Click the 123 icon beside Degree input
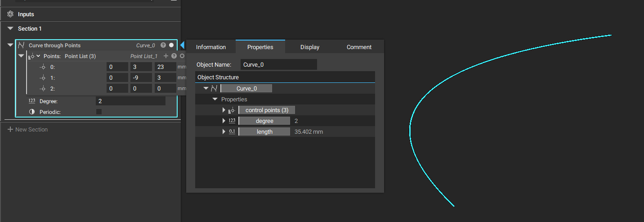Screen dimensions: 644x222 [32, 101]
